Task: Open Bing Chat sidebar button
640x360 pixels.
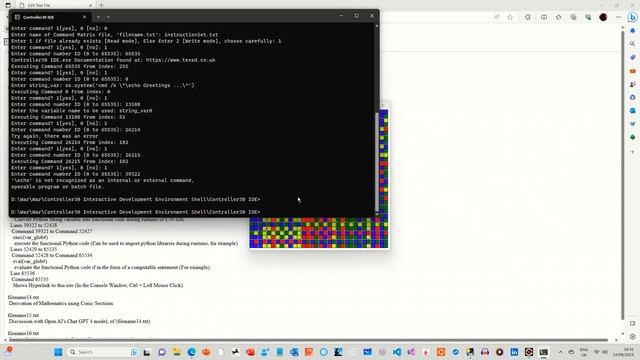Action: [x=633, y=17]
